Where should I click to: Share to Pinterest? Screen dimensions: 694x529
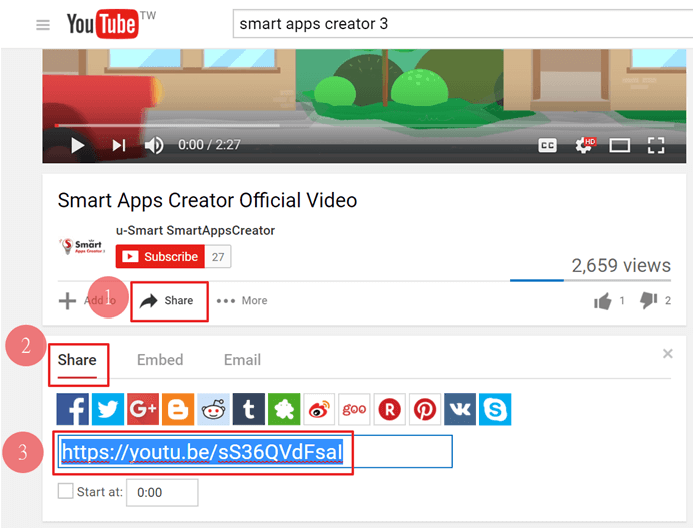pyautogui.click(x=425, y=409)
